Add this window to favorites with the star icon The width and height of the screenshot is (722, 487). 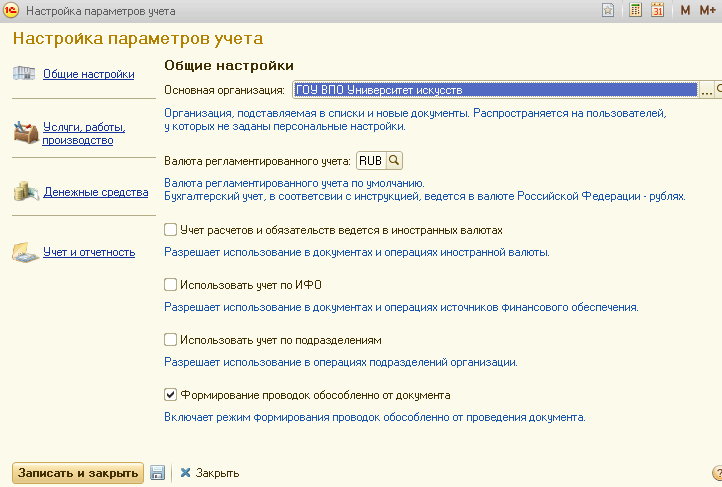pos(607,10)
